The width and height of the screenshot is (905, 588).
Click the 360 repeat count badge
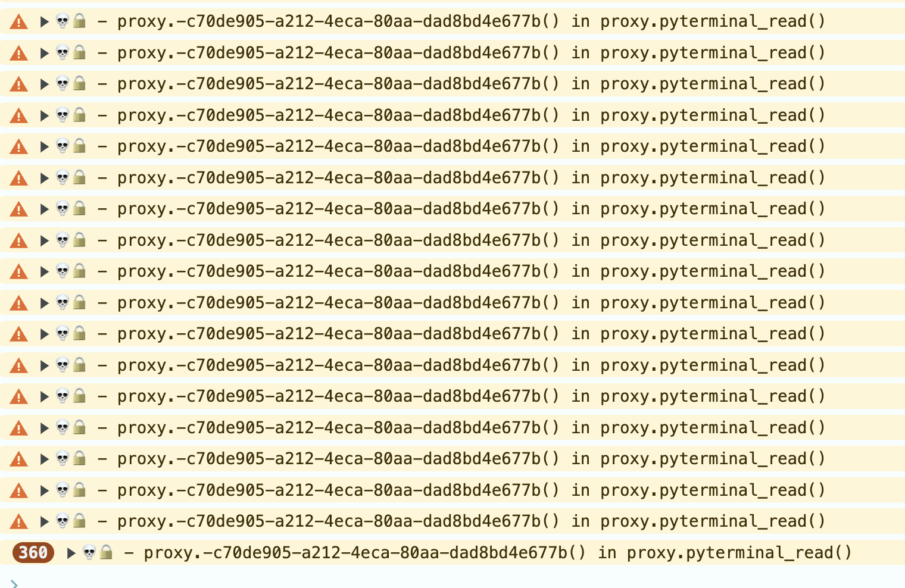(33, 553)
